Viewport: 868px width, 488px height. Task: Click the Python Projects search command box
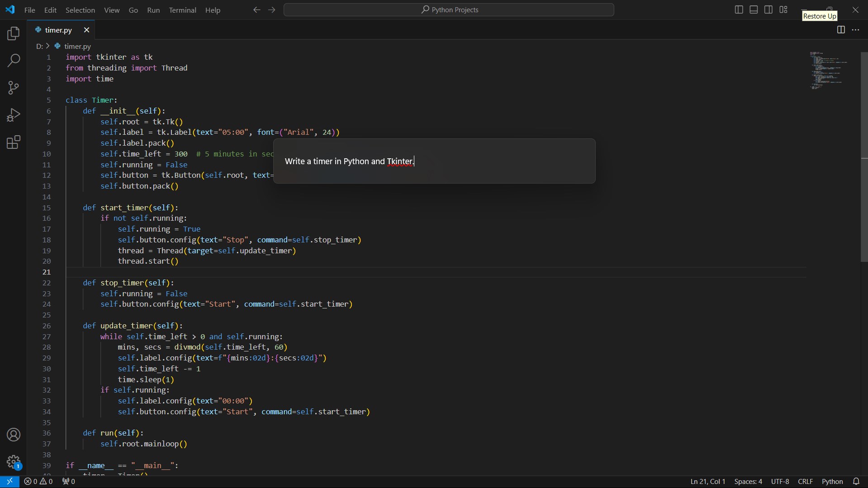coord(449,9)
